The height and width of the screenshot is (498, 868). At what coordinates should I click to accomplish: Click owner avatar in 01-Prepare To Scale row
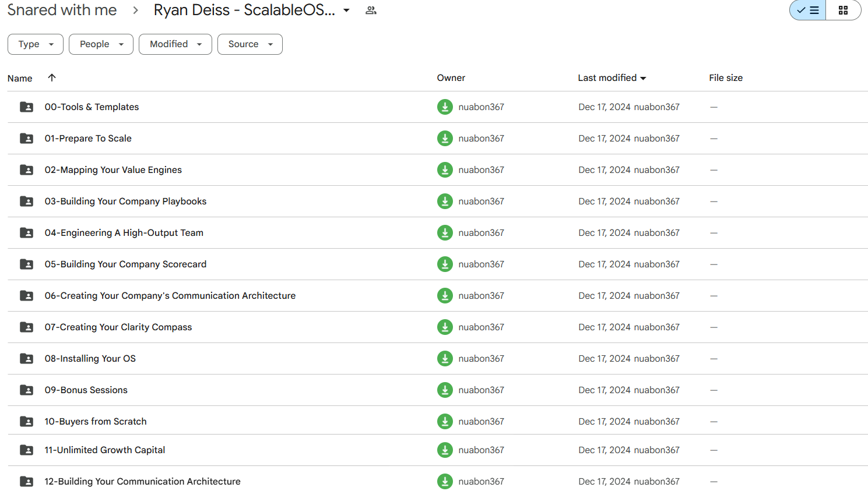(x=445, y=139)
